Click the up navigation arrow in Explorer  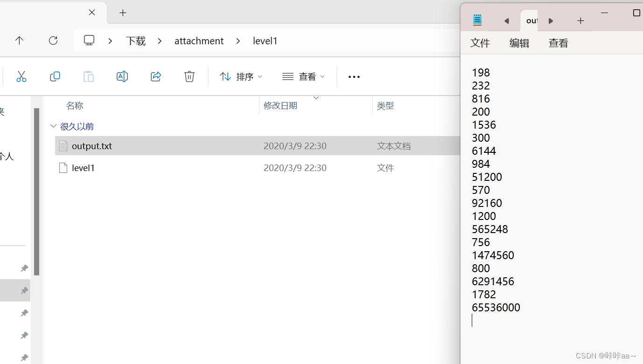(19, 41)
